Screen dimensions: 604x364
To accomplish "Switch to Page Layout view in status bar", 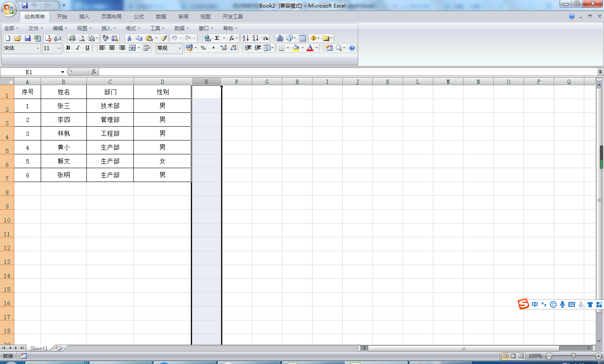I will click(513, 356).
